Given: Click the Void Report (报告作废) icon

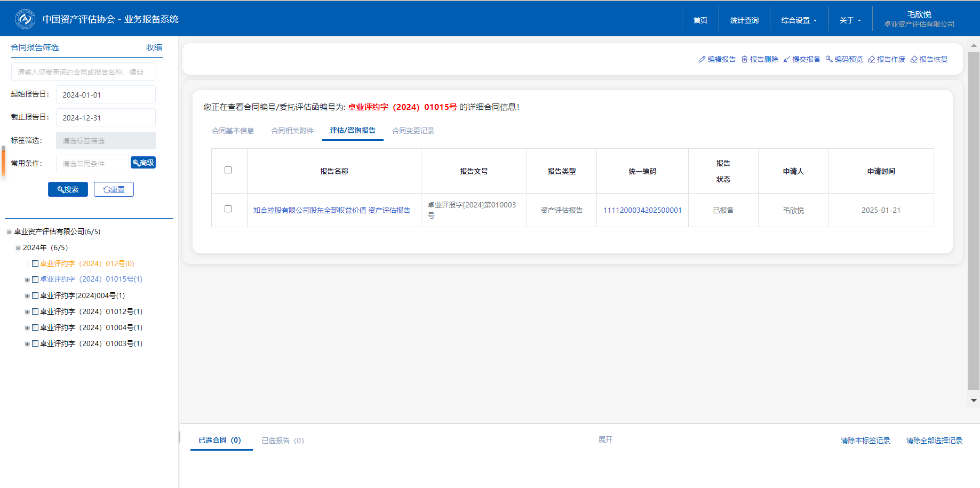Looking at the screenshot, I should (871, 59).
